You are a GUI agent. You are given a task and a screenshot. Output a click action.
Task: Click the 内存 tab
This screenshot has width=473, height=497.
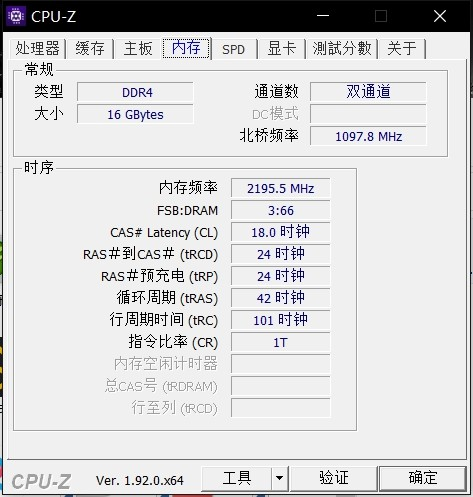187,48
